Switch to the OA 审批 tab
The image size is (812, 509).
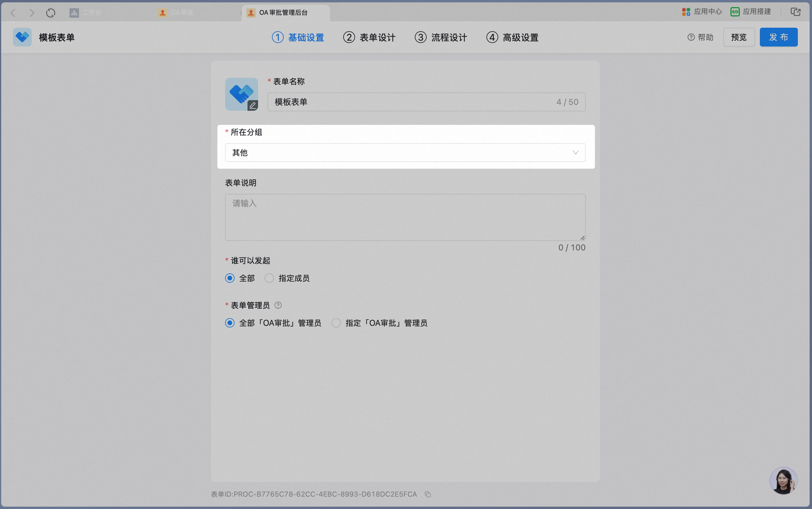coord(176,13)
